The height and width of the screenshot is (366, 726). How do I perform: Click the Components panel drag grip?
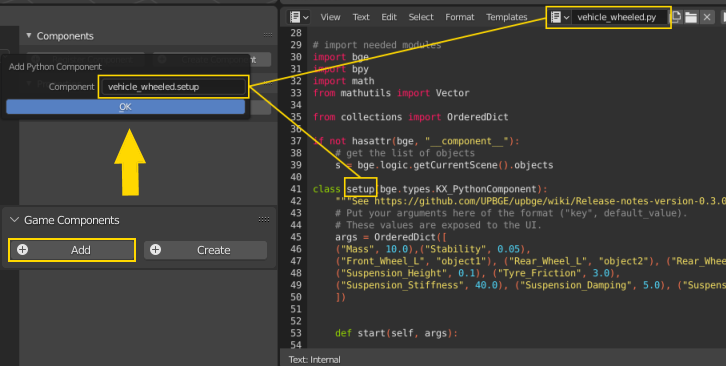[268, 35]
